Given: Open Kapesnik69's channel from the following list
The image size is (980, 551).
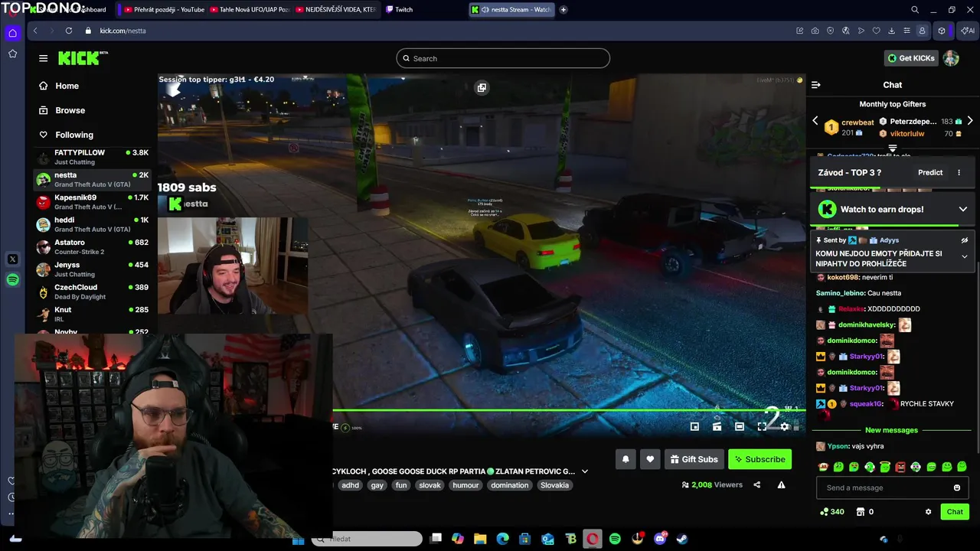Looking at the screenshot, I should [x=92, y=202].
